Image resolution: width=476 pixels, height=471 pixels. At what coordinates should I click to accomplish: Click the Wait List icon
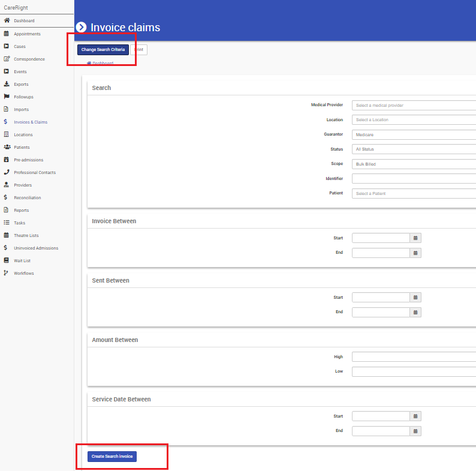[x=6, y=260]
